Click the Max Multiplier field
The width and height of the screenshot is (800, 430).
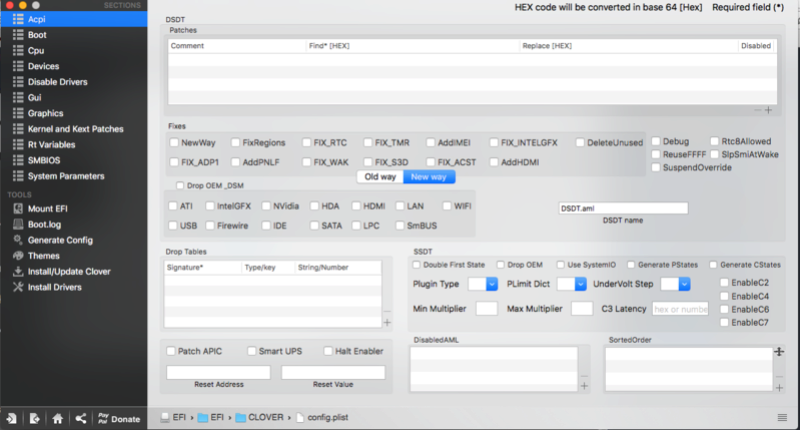(x=582, y=309)
